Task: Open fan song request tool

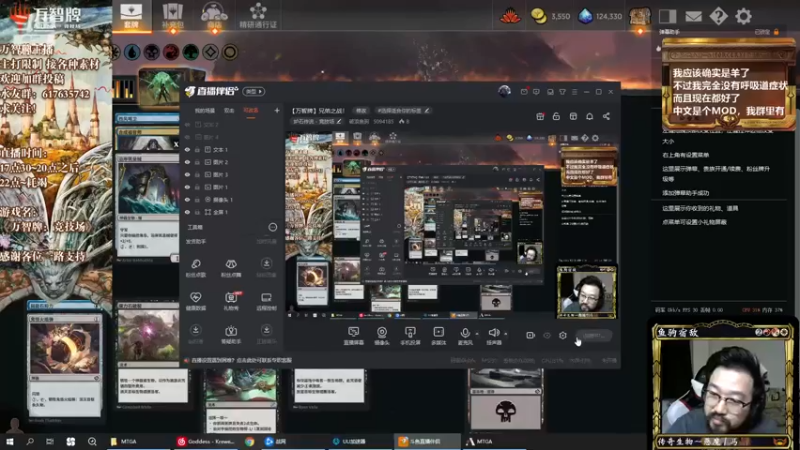Action: (195, 267)
